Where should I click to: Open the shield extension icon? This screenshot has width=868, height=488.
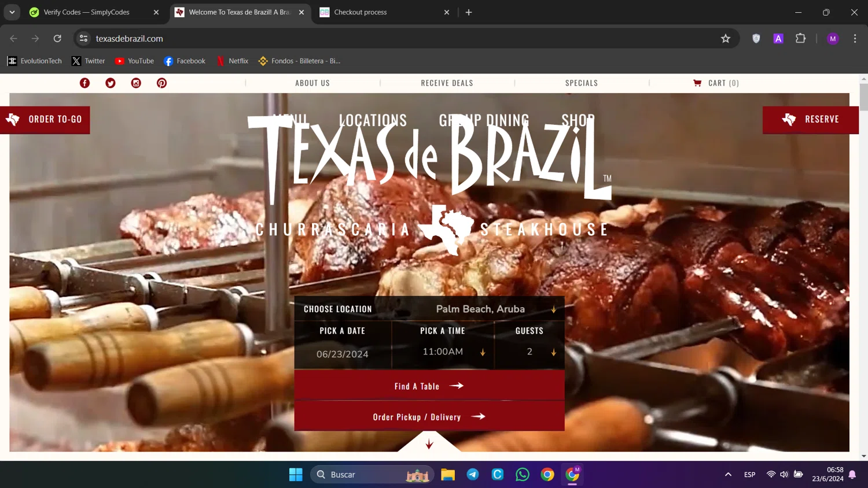point(756,39)
